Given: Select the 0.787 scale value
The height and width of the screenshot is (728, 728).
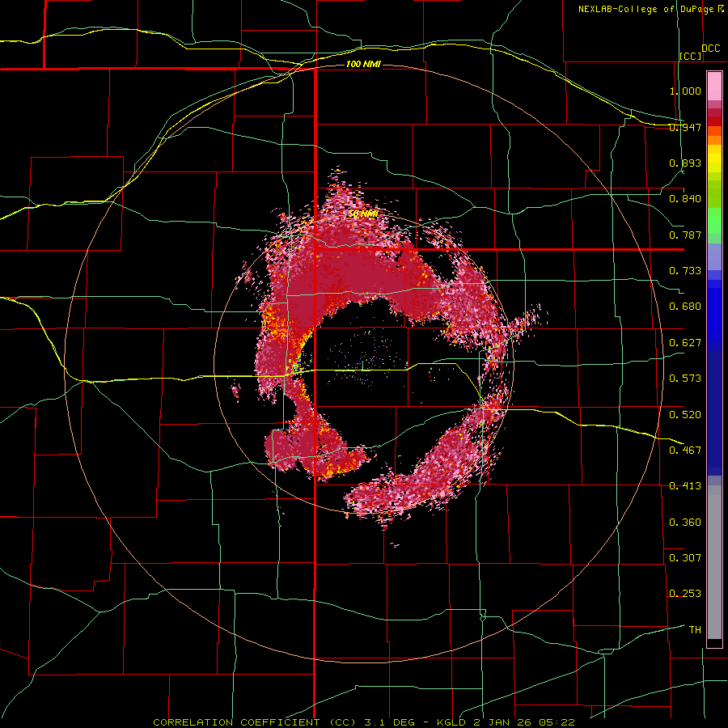Looking at the screenshot, I should (x=685, y=235).
